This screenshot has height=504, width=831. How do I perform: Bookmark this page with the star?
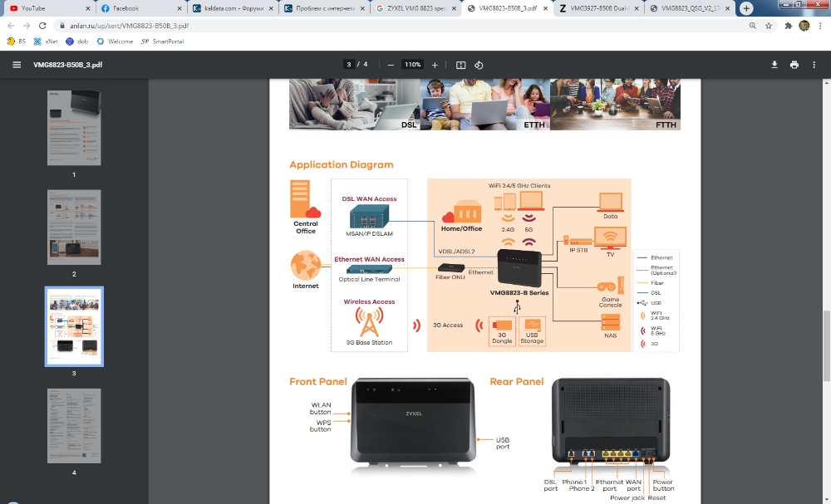pyautogui.click(x=769, y=26)
